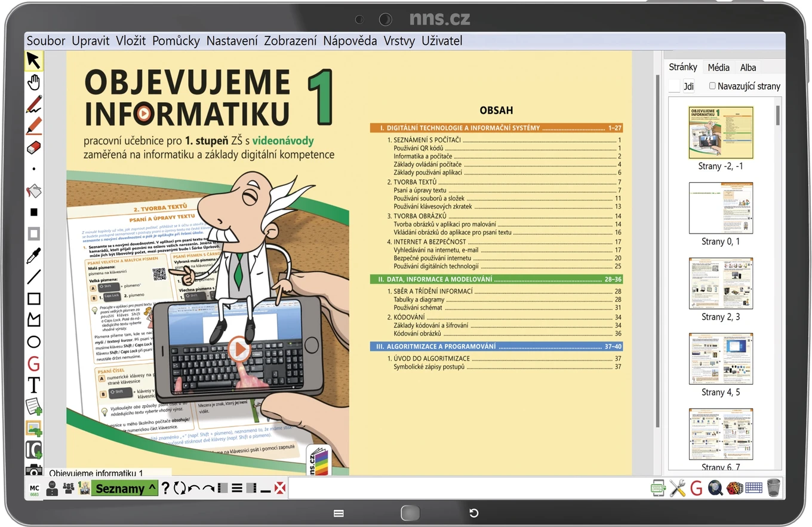Click the dice icon in bottom toolbar
The width and height of the screenshot is (812, 527).
(735, 488)
